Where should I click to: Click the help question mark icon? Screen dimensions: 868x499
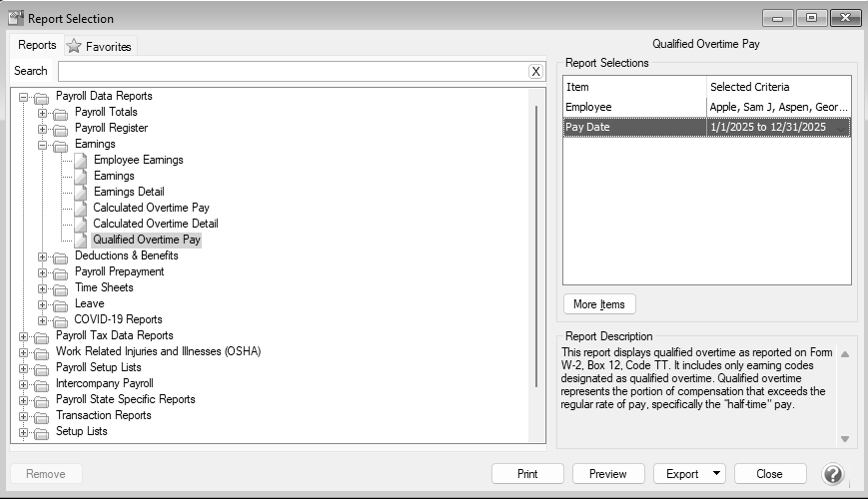[x=833, y=474]
